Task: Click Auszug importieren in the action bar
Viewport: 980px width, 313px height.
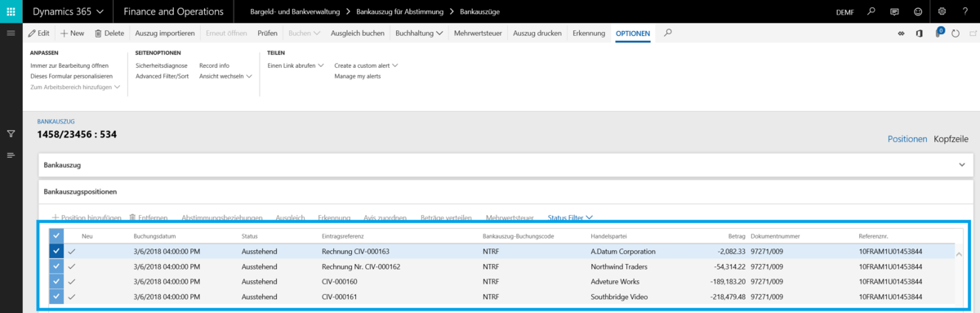Action: tap(165, 33)
